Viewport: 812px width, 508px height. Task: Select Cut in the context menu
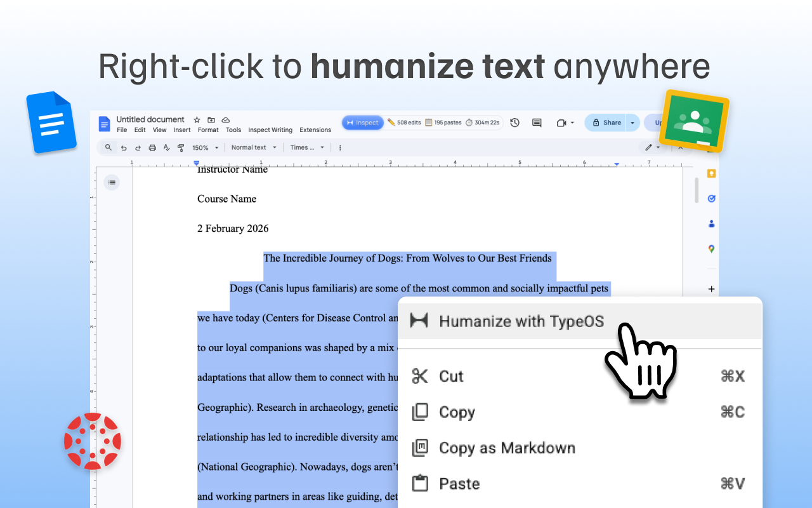(x=580, y=376)
